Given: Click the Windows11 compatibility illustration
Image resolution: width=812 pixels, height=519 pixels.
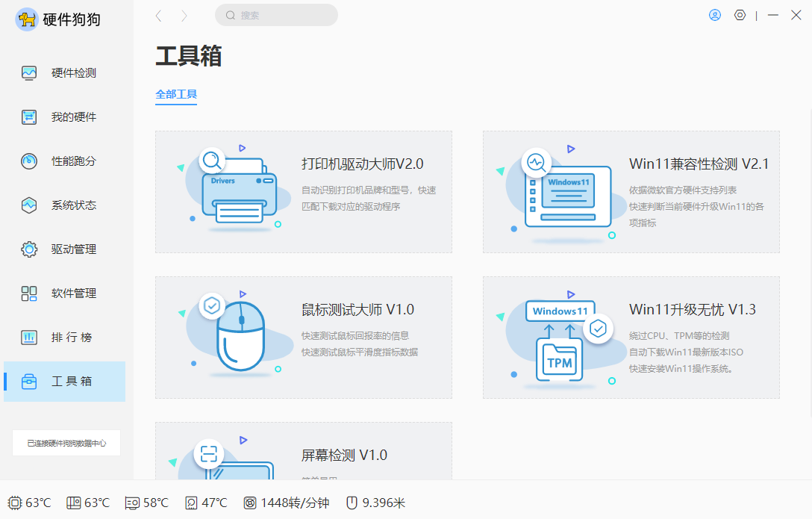Looking at the screenshot, I should (563, 196).
